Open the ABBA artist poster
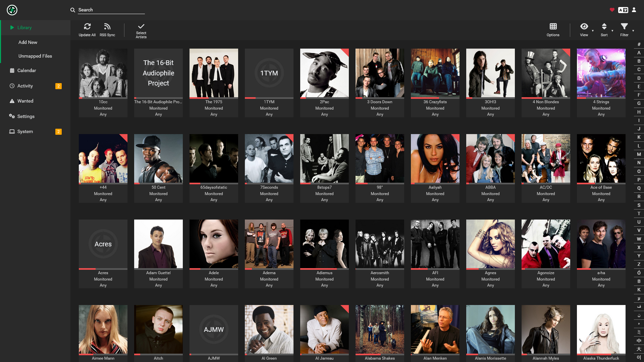Screen dimensions: 644x362 pyautogui.click(x=490, y=159)
